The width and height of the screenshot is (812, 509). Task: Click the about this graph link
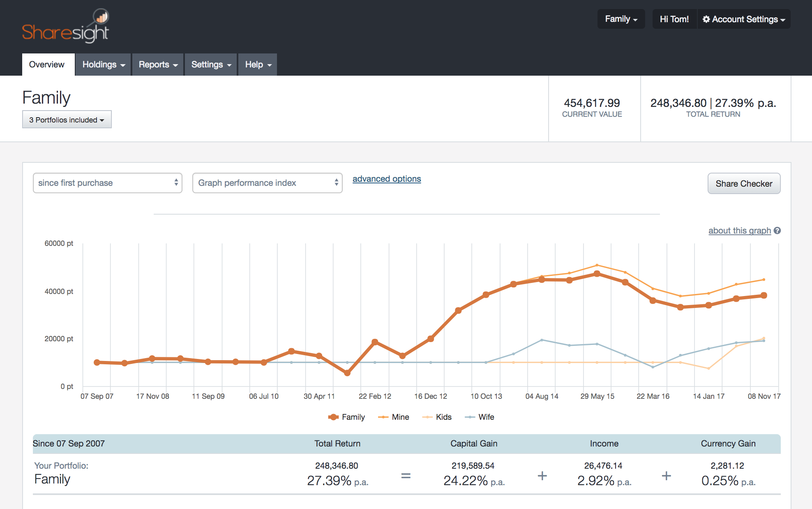click(739, 231)
